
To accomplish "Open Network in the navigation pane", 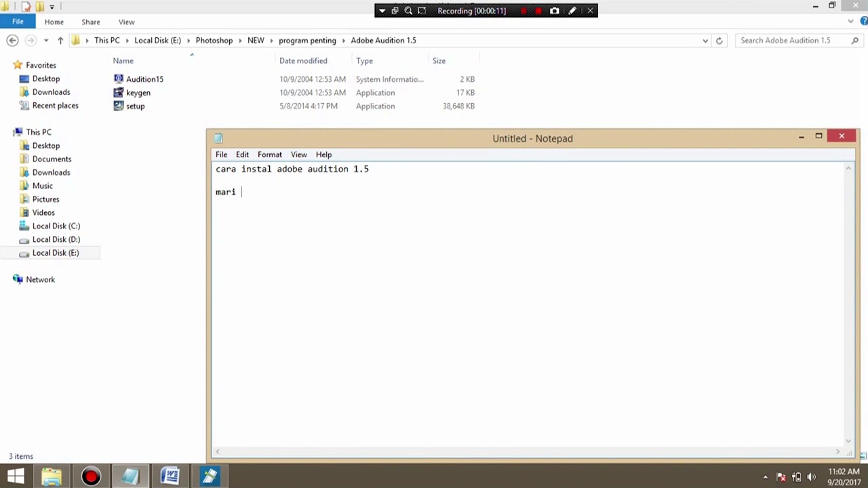I will tap(40, 280).
